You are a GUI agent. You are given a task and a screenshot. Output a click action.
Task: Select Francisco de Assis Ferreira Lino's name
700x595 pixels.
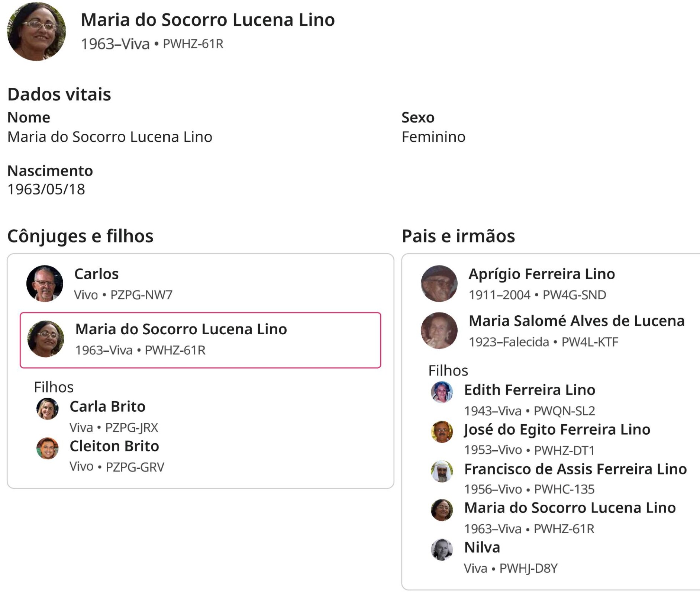click(x=575, y=469)
